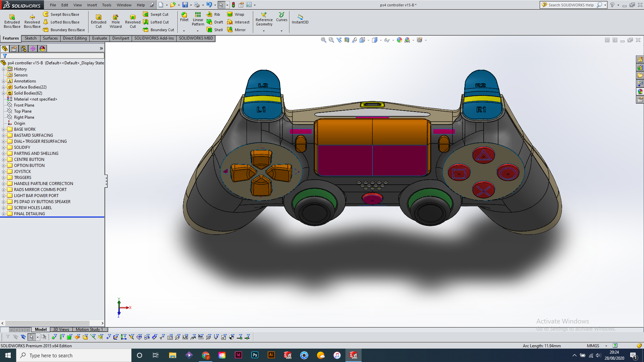Select the FINAL DETAILING folder
Screen dimensions: 644x362
click(x=29, y=214)
